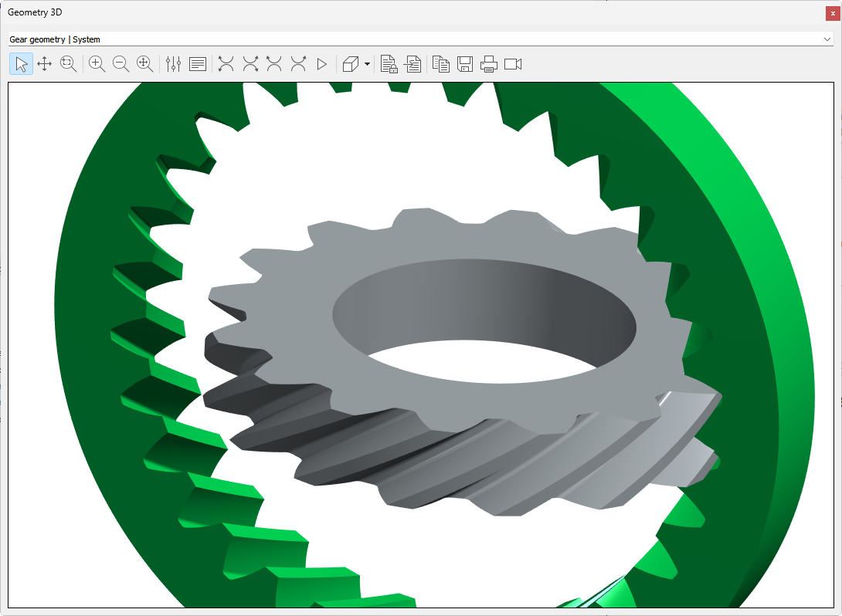The width and height of the screenshot is (842, 616).
Task: Select the arrow pointer tool
Action: (21, 64)
